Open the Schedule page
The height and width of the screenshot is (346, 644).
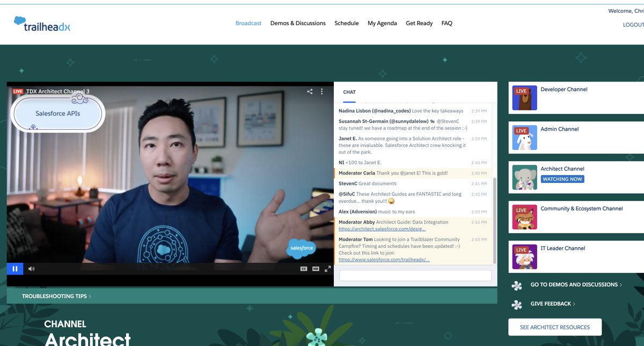347,23
